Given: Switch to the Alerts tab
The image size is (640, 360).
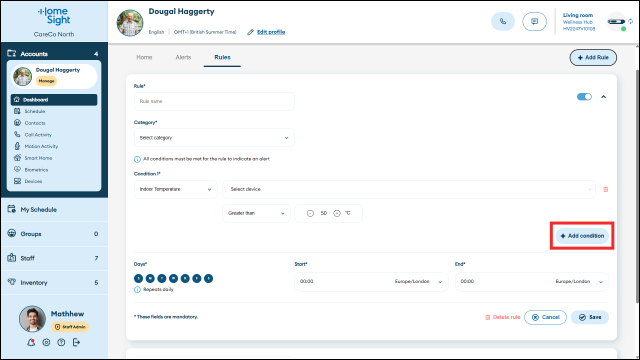Looking at the screenshot, I should (183, 57).
